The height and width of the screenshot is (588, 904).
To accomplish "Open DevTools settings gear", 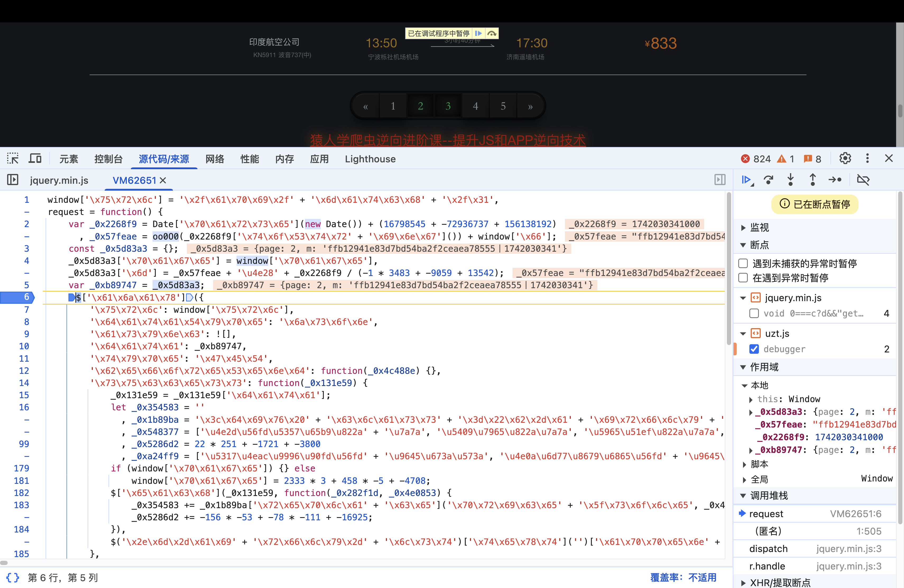I will tap(845, 158).
